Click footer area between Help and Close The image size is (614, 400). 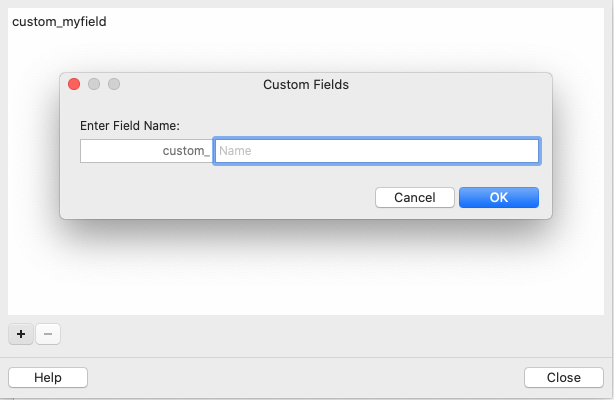(x=300, y=377)
